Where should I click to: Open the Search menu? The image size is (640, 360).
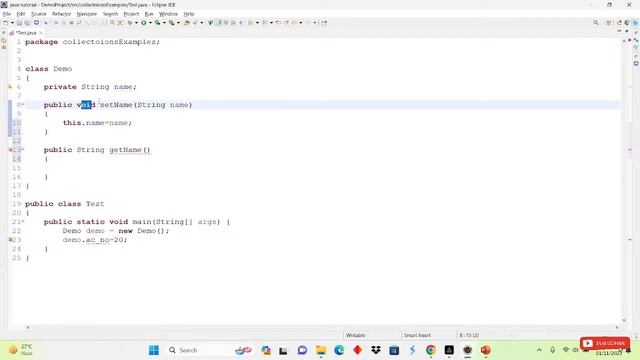click(110, 14)
